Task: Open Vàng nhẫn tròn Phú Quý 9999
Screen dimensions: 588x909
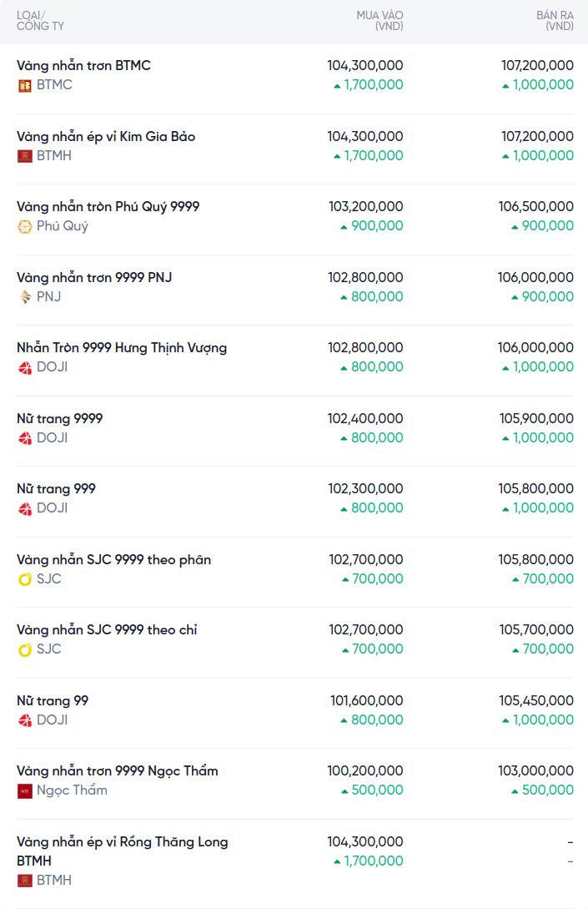Action: pos(108,207)
